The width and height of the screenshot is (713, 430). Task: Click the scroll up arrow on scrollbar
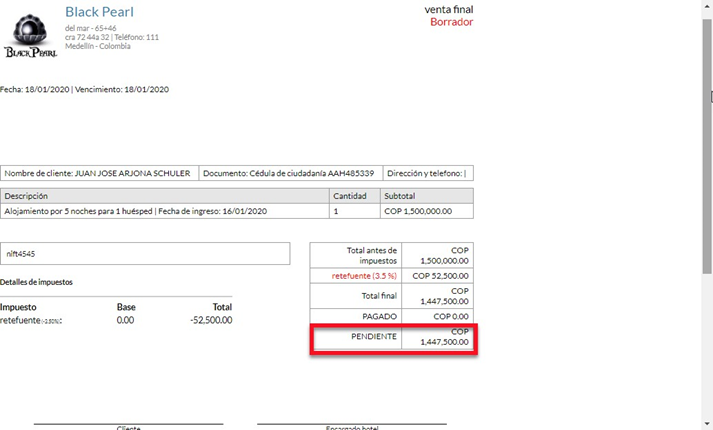706,5
